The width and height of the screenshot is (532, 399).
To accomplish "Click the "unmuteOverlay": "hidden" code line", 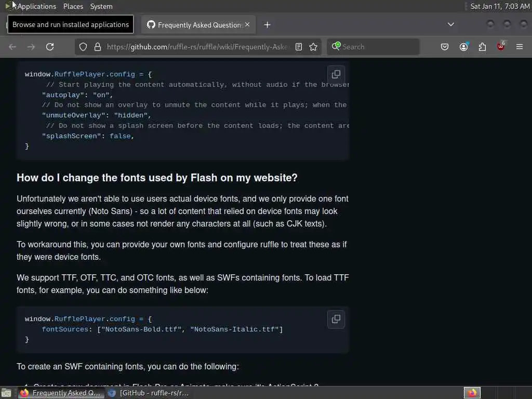I will (96, 115).
